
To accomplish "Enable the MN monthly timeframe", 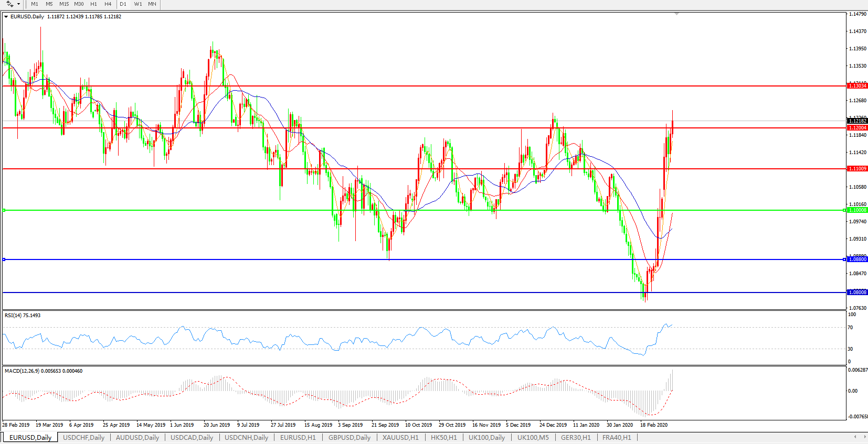I will click(x=152, y=4).
